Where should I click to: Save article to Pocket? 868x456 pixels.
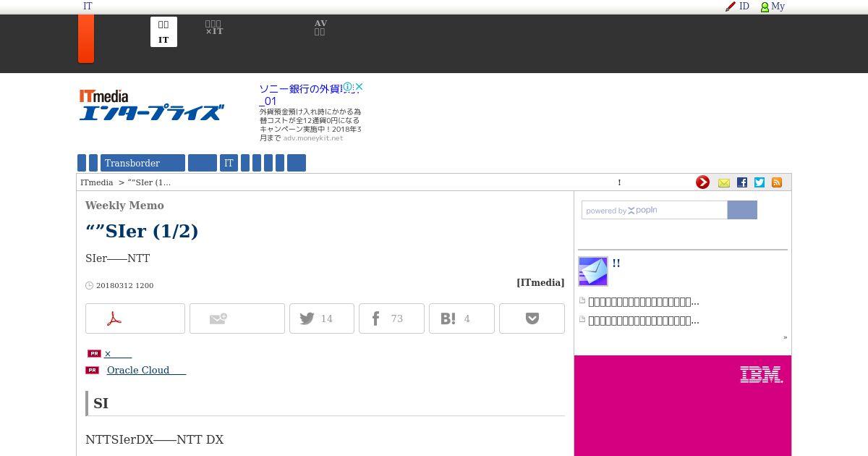(x=532, y=318)
